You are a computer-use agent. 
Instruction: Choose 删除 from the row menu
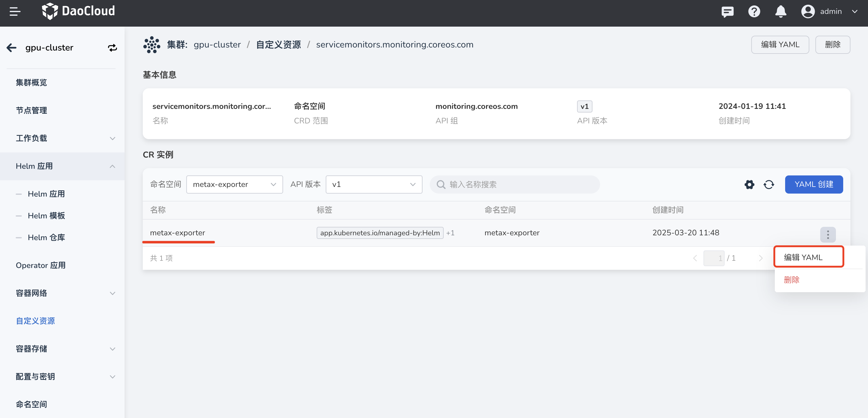click(x=791, y=279)
